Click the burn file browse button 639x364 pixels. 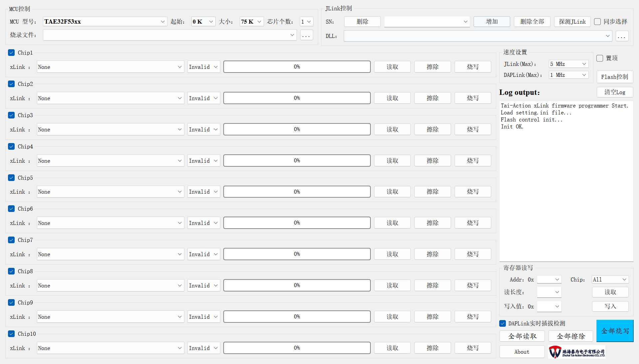(x=306, y=35)
